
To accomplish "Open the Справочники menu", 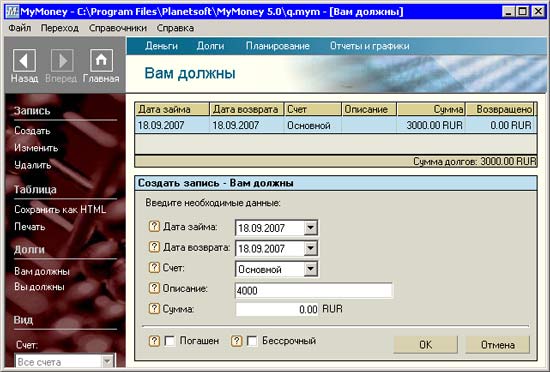I will (x=118, y=28).
